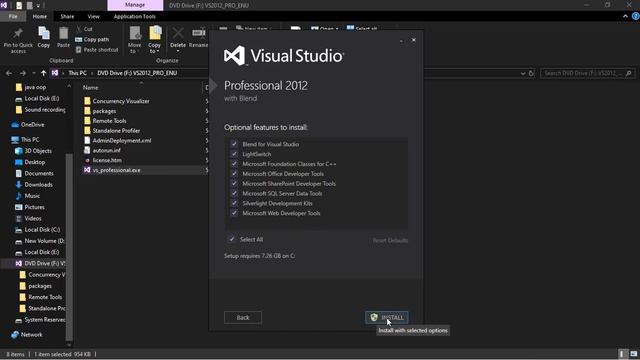Screen dimensions: 640x360
Task: Uncheck Blend for Visual Studio
Action: coord(234,144)
